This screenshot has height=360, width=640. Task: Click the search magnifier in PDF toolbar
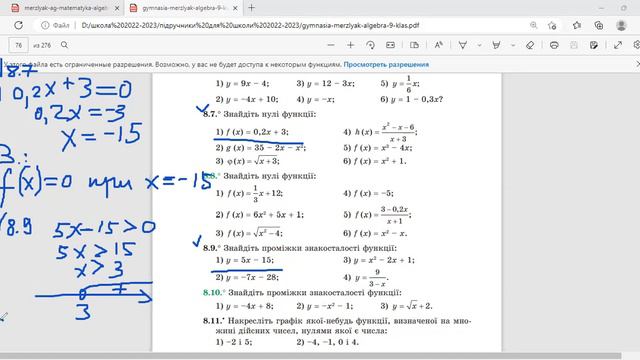(x=64, y=45)
